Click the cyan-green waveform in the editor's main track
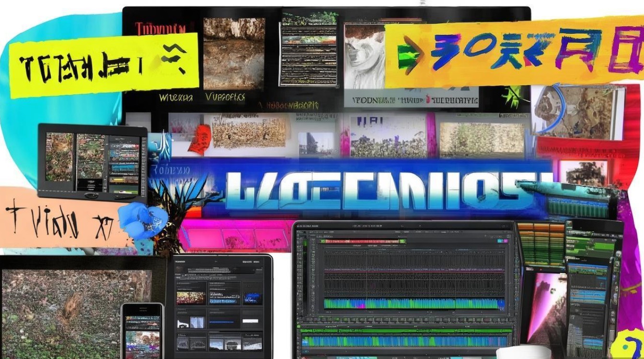644x359 pixels. coord(414,303)
